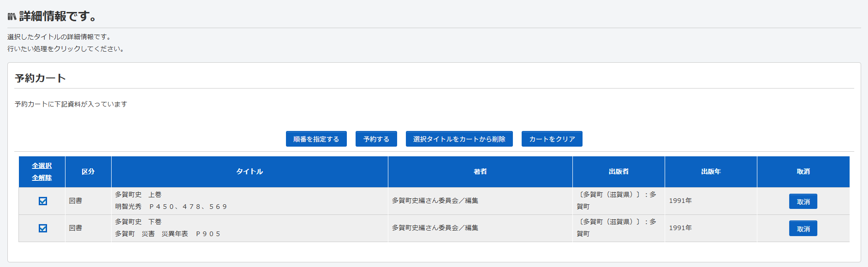Click the 区分 column header
Image resolution: width=868 pixels, height=267 pixels.
[88, 172]
